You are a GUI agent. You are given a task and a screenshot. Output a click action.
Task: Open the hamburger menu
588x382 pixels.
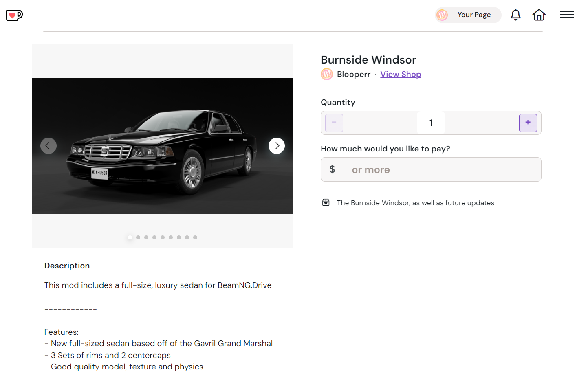[x=567, y=15]
